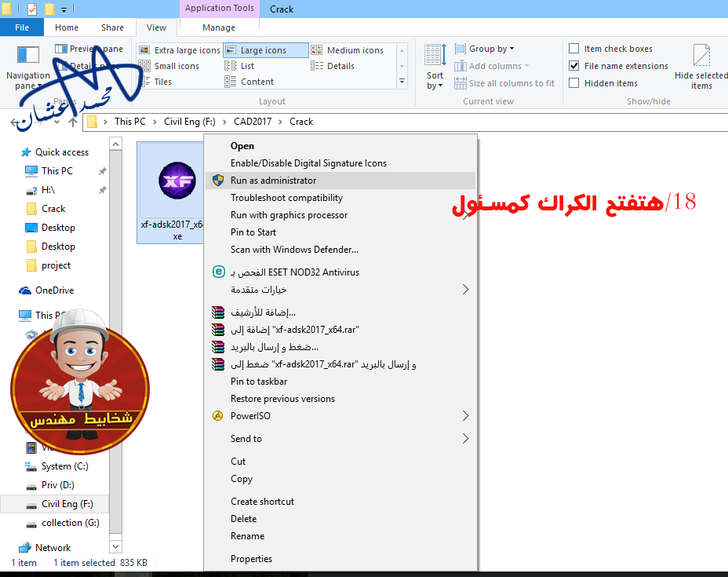Choose Run with graphics processor
The image size is (728, 577).
pyautogui.click(x=340, y=215)
